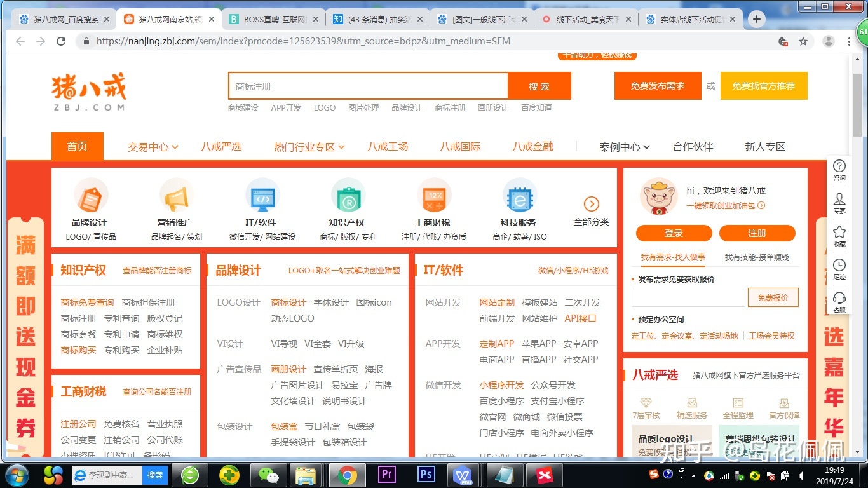Select the APP开发 search suggestion
This screenshot has height=488, width=868.
286,108
